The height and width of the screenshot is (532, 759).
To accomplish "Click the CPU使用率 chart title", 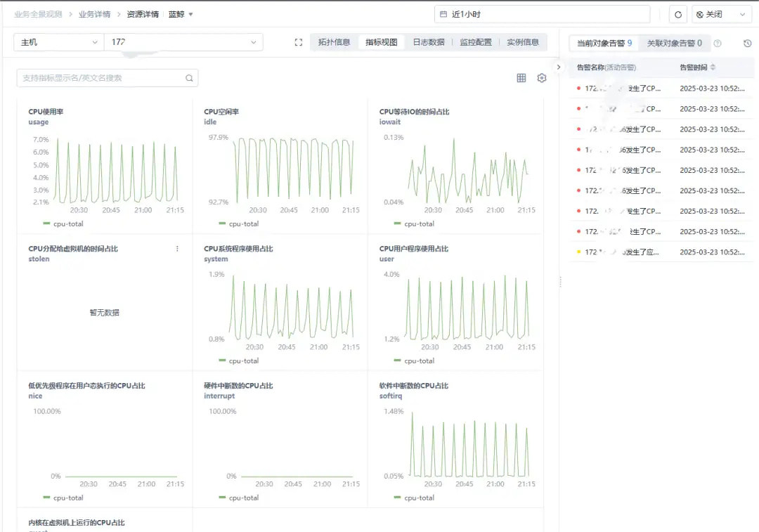I will point(46,112).
